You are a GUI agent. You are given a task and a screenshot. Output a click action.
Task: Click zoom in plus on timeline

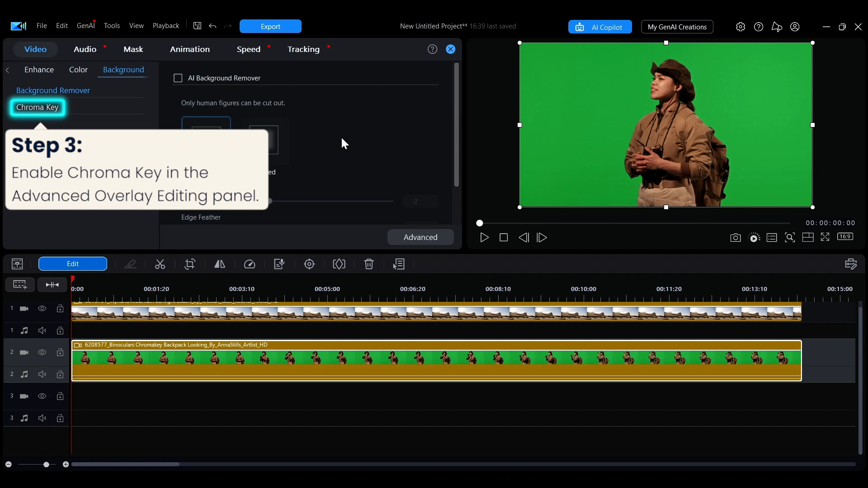coord(66,465)
